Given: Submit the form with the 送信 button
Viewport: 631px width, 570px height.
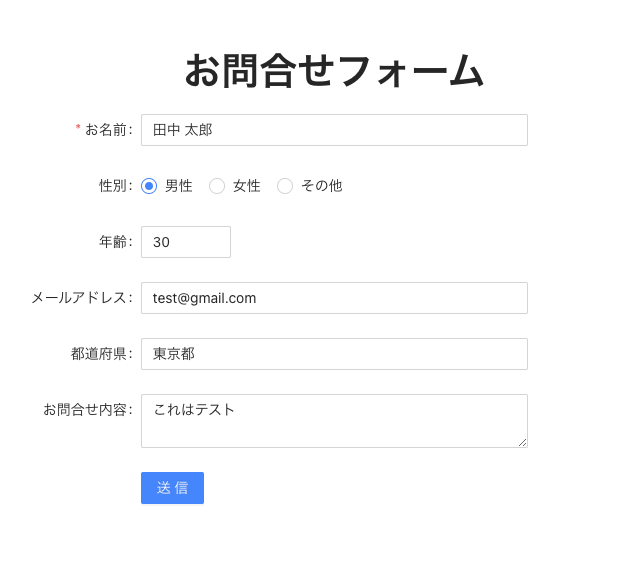Looking at the screenshot, I should 172,488.
